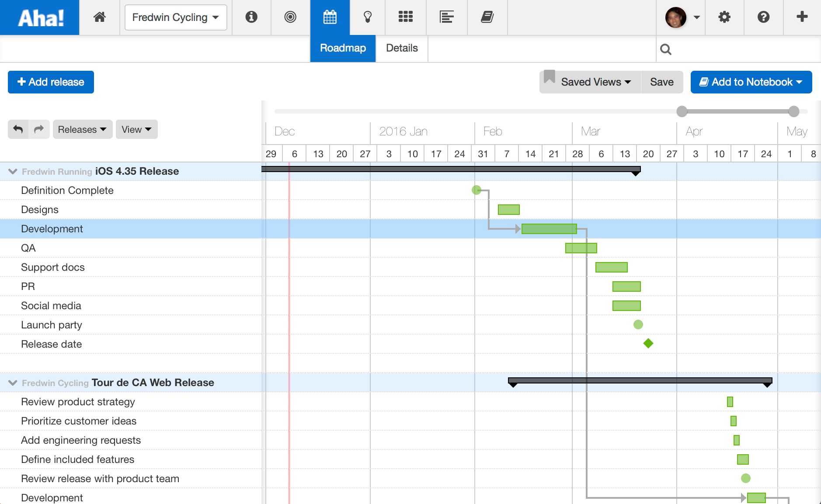The image size is (821, 504).
Task: Click the Redo arrow icon
Action: click(x=38, y=129)
